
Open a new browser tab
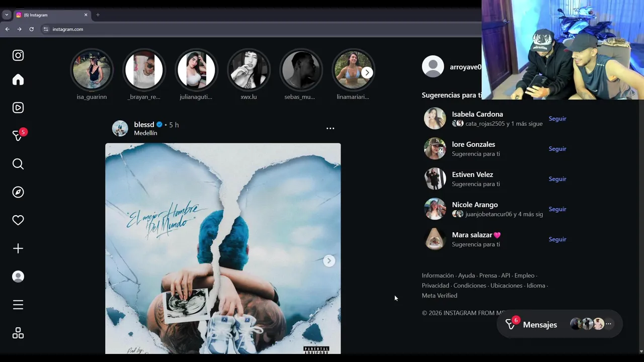click(x=98, y=15)
